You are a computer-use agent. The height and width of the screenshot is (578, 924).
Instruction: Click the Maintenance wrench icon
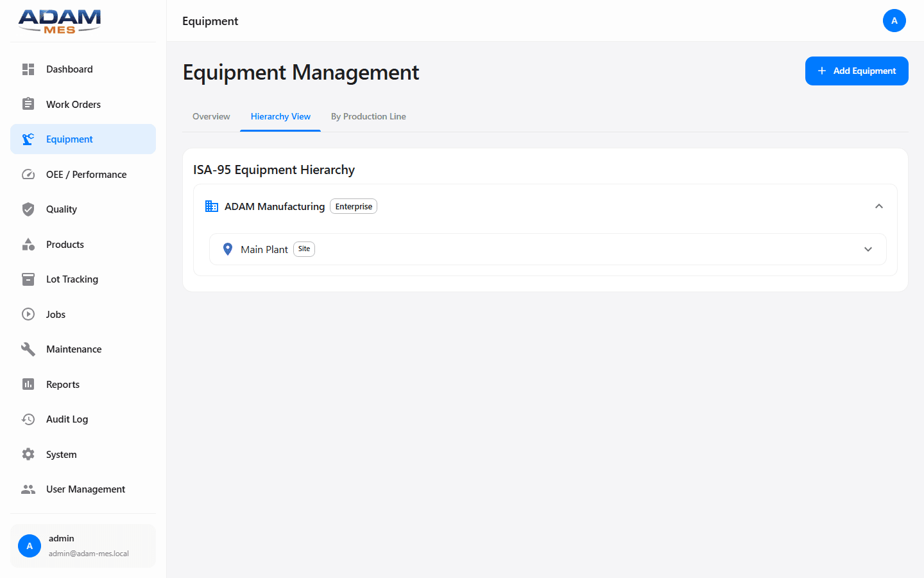pyautogui.click(x=28, y=349)
